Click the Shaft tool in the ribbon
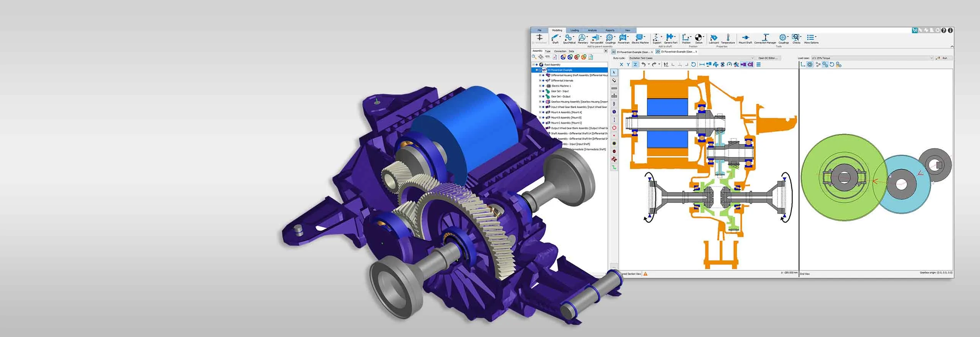Screen dimensions: 980x337 click(x=555, y=38)
